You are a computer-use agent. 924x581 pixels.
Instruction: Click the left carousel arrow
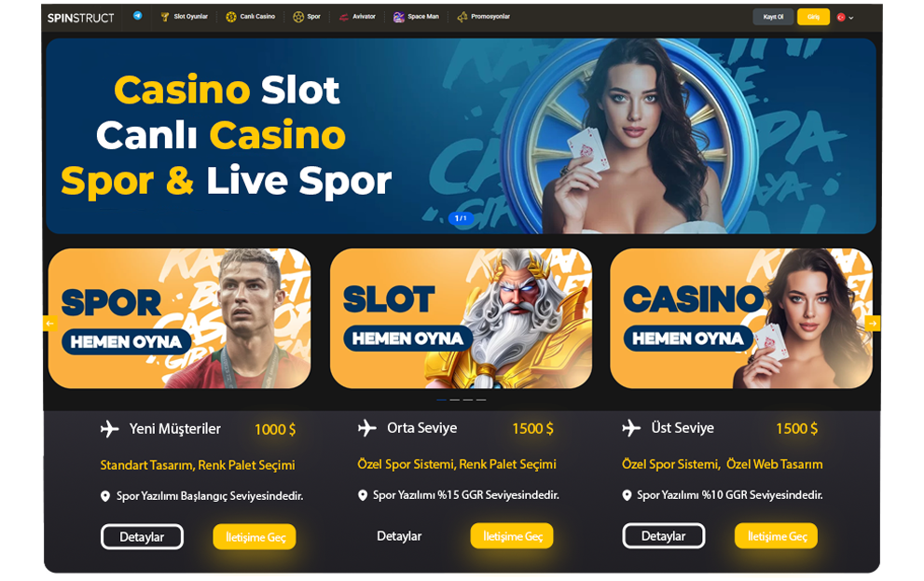(49, 323)
